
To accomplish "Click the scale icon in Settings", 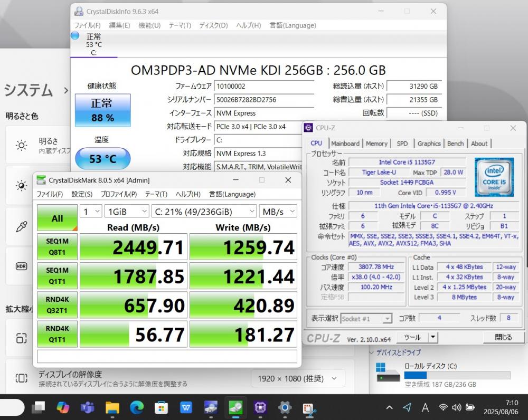I will (22, 338).
